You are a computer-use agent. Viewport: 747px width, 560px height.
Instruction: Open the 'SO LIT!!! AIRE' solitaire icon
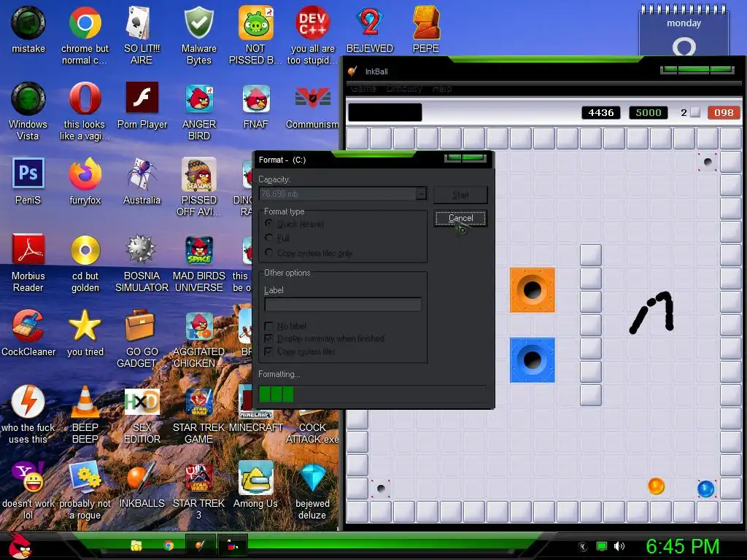[x=142, y=35]
